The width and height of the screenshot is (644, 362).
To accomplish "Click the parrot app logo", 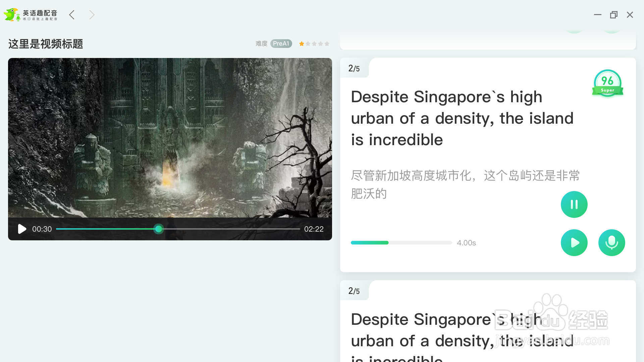I will 12,14.
